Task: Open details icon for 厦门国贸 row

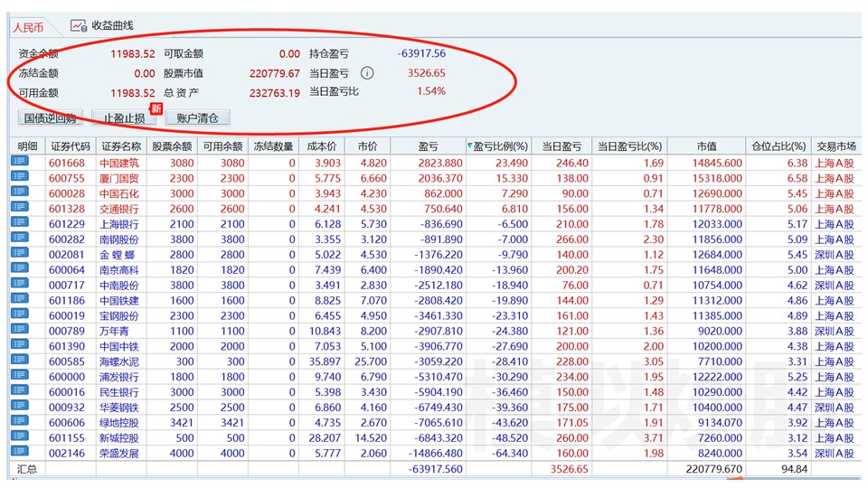Action: (19, 176)
